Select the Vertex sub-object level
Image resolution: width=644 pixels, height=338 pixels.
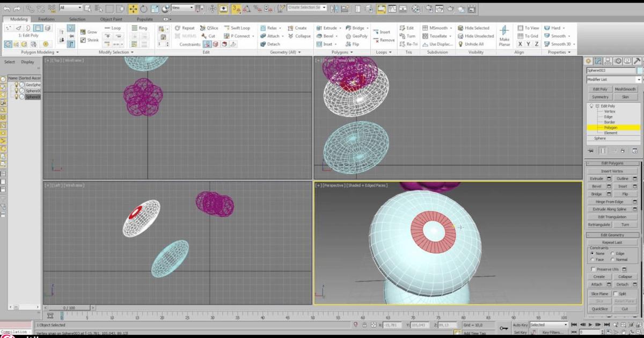point(610,112)
